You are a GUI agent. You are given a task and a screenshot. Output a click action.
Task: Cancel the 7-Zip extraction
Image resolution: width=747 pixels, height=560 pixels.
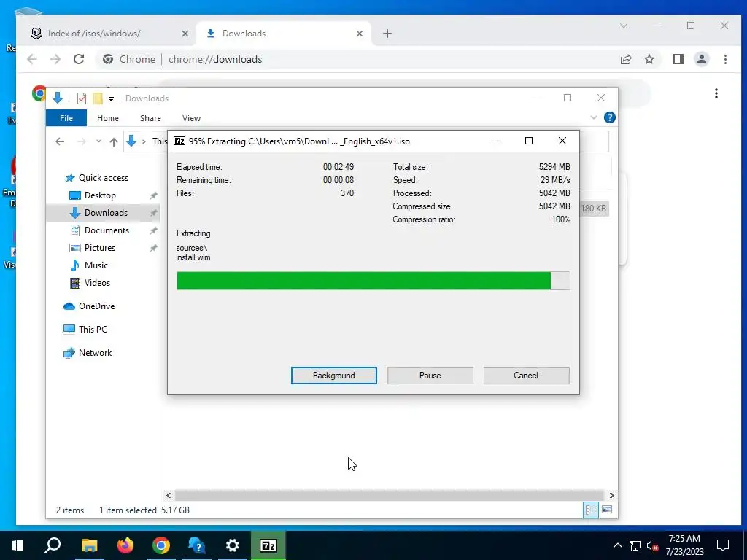[x=526, y=376]
